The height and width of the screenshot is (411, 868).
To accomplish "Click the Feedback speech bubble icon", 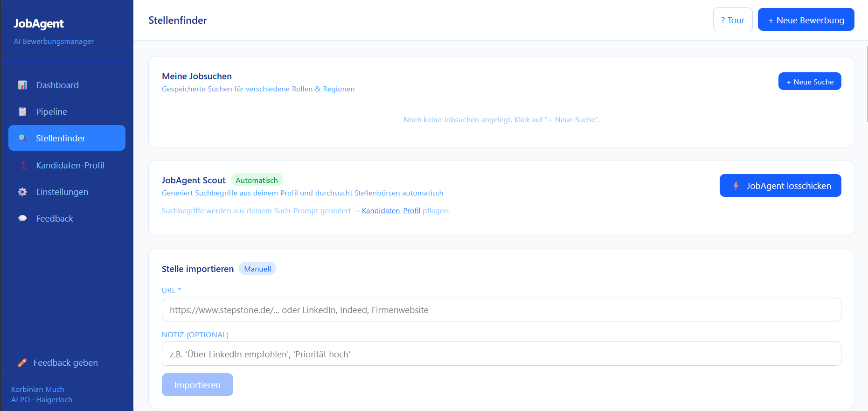I will tap(22, 218).
